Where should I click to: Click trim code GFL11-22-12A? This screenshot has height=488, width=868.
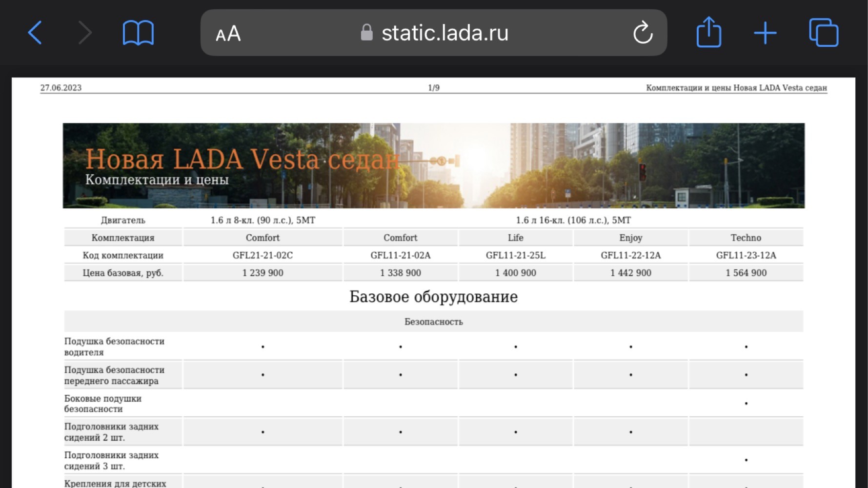631,255
